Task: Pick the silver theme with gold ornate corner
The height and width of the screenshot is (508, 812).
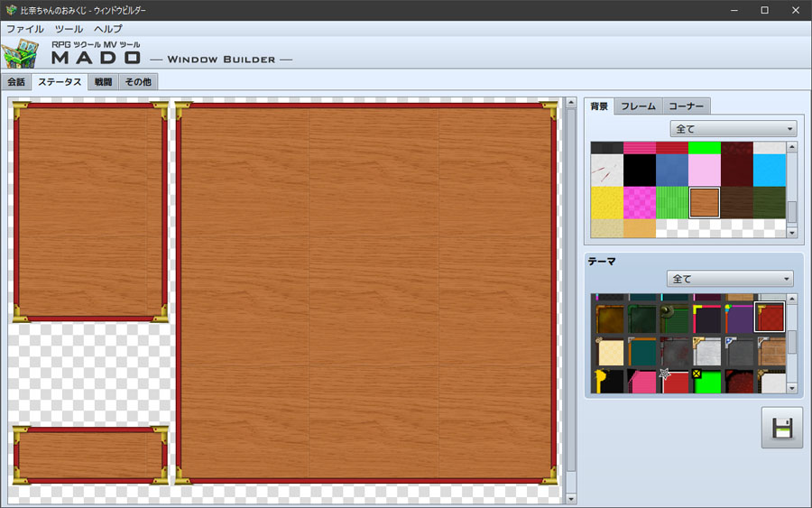Action: [x=706, y=351]
